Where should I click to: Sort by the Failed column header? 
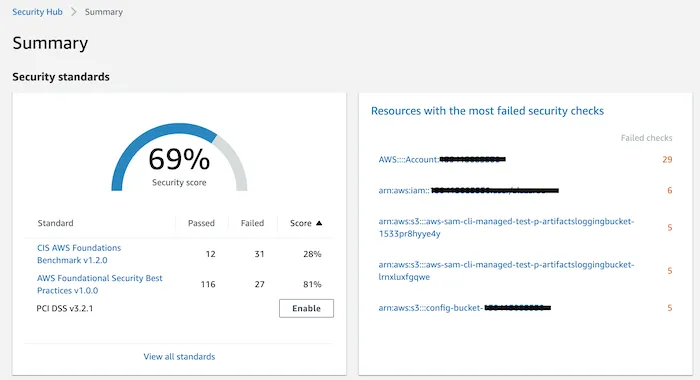(252, 223)
